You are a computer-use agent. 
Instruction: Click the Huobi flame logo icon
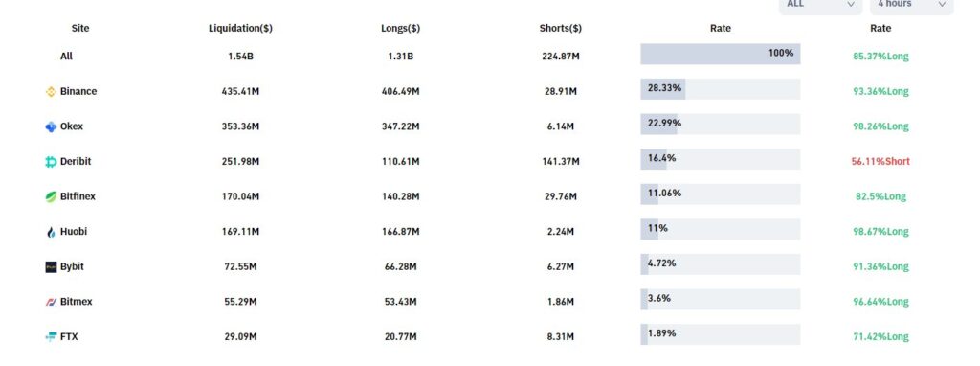[51, 232]
